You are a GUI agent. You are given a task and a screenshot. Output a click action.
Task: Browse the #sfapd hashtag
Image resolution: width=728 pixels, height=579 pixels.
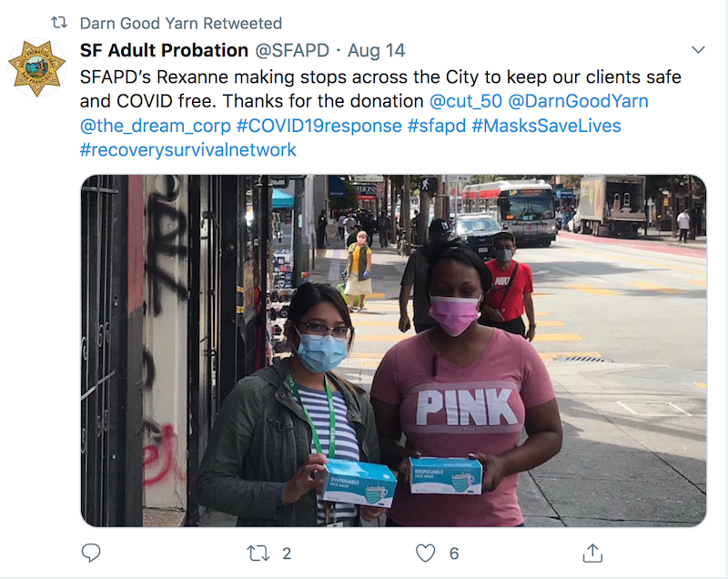click(437, 126)
